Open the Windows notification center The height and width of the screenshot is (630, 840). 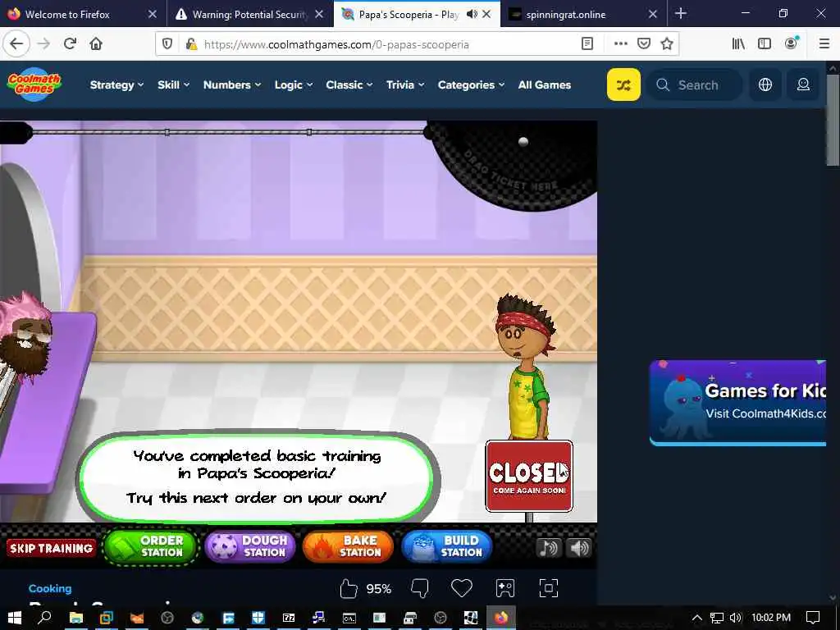point(813,618)
